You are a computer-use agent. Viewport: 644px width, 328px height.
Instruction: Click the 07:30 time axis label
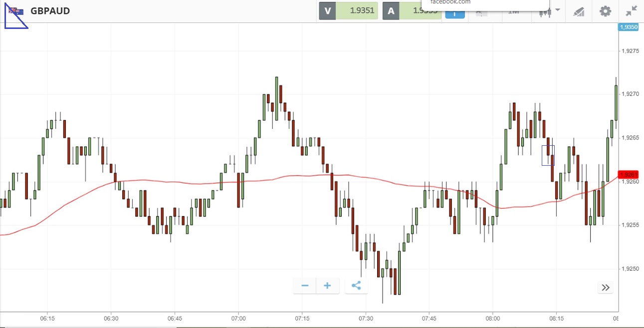coord(366,318)
